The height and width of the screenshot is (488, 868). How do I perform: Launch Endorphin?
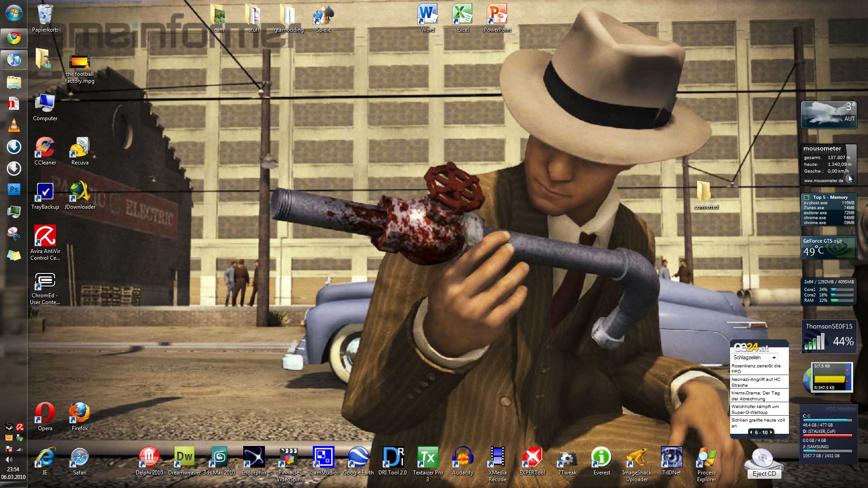[254, 461]
